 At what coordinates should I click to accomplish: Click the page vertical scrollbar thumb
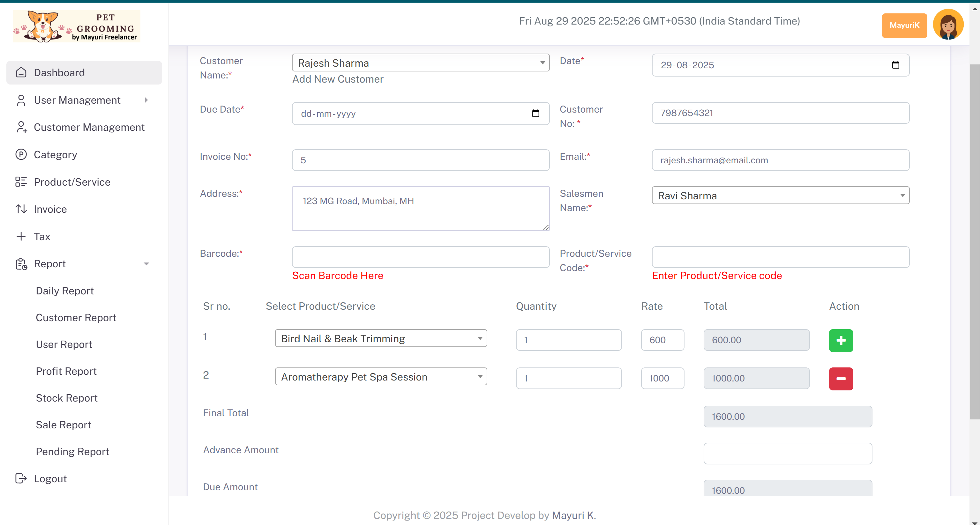click(x=975, y=242)
